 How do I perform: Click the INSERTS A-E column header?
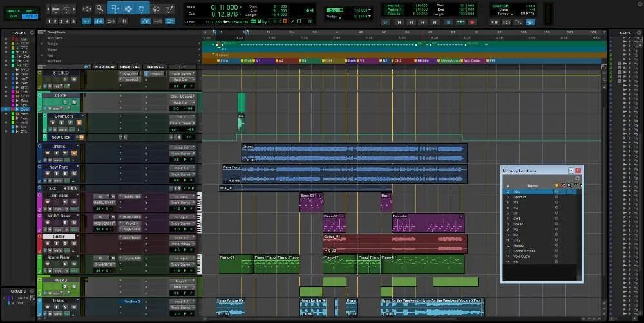[130, 67]
